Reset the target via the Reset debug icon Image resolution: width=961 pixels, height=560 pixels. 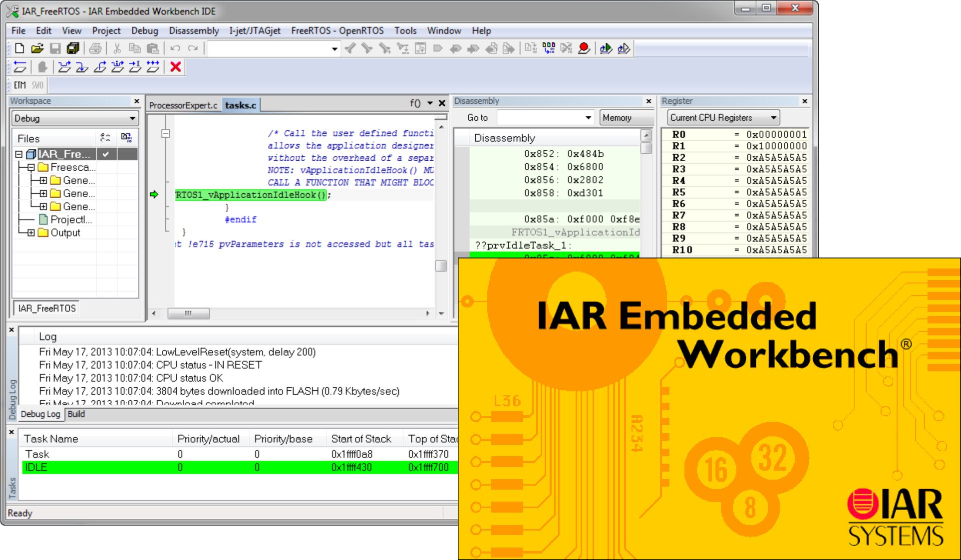pos(20,66)
